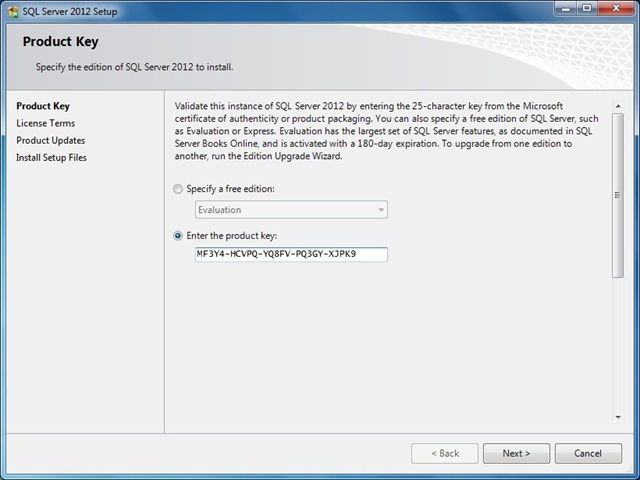Click the scrollbar down arrow
The width and height of the screenshot is (640, 480).
coord(618,417)
